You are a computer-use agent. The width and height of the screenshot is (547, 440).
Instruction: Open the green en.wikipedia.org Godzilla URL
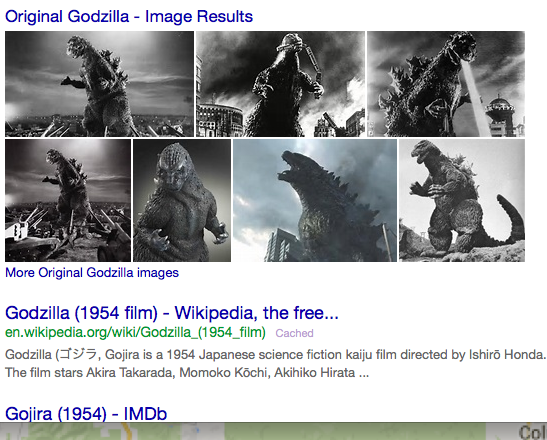tap(135, 332)
